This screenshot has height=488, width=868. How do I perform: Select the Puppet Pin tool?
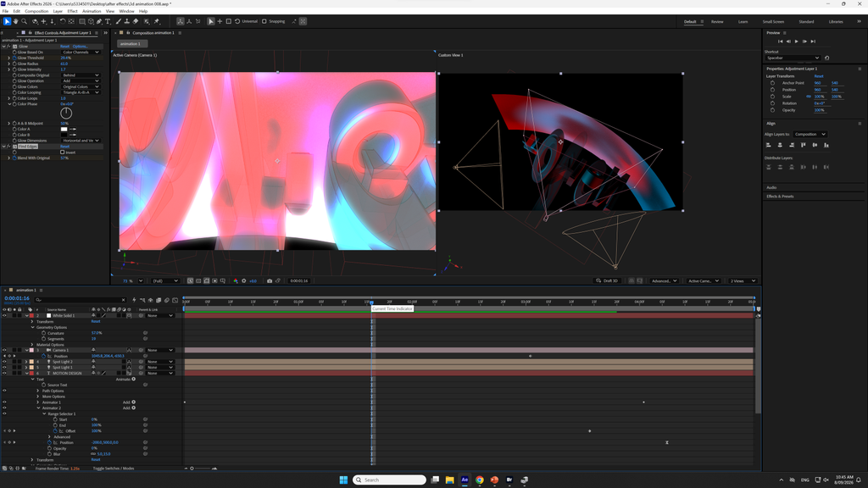tap(157, 21)
